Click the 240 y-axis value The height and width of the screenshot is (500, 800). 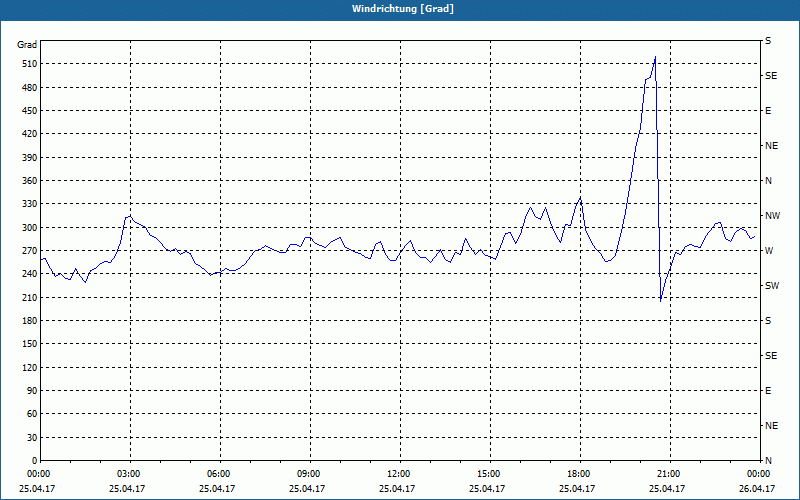30,274
